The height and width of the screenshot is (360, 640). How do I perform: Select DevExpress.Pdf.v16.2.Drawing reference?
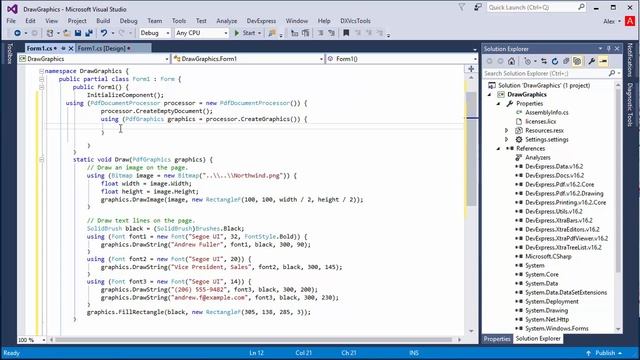point(564,193)
